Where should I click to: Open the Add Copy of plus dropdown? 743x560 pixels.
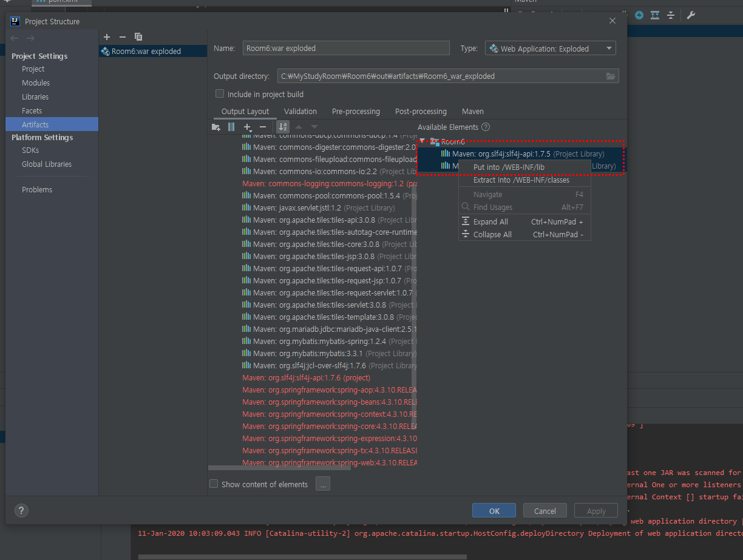point(248,127)
